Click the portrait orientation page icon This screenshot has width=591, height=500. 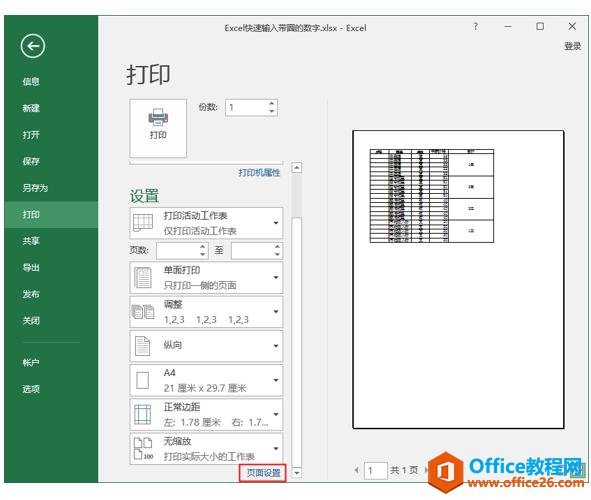point(143,346)
